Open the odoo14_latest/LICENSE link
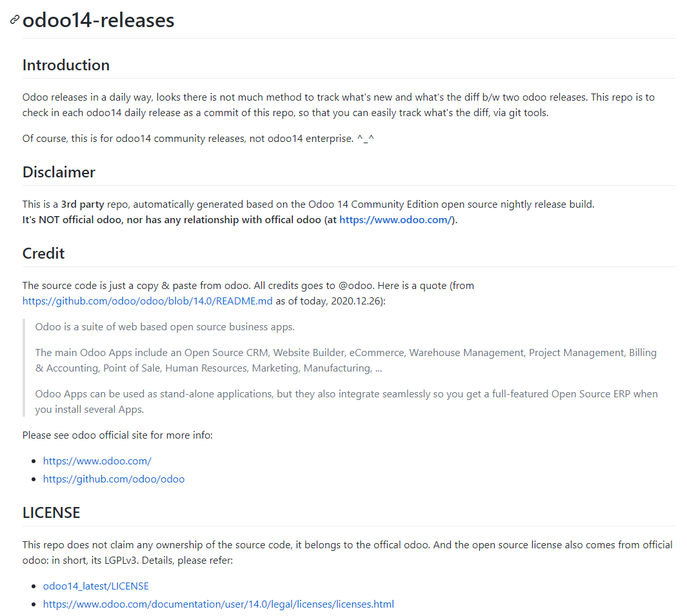Image resolution: width=687 pixels, height=616 pixels. point(95,586)
